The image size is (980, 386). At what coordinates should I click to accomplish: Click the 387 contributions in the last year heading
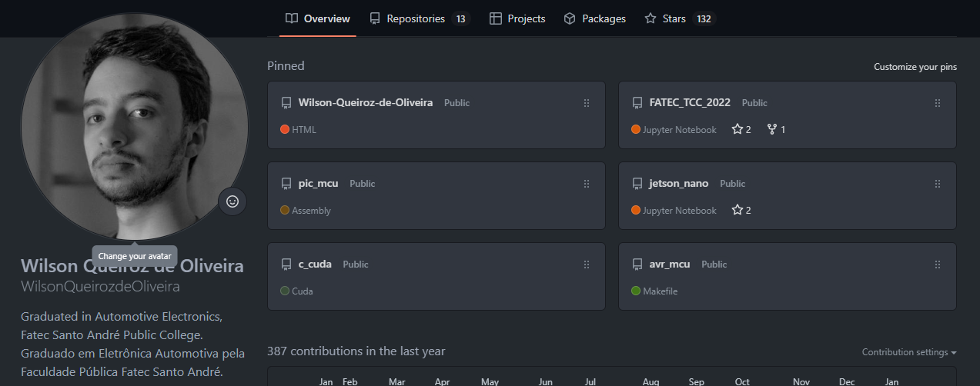tap(356, 351)
